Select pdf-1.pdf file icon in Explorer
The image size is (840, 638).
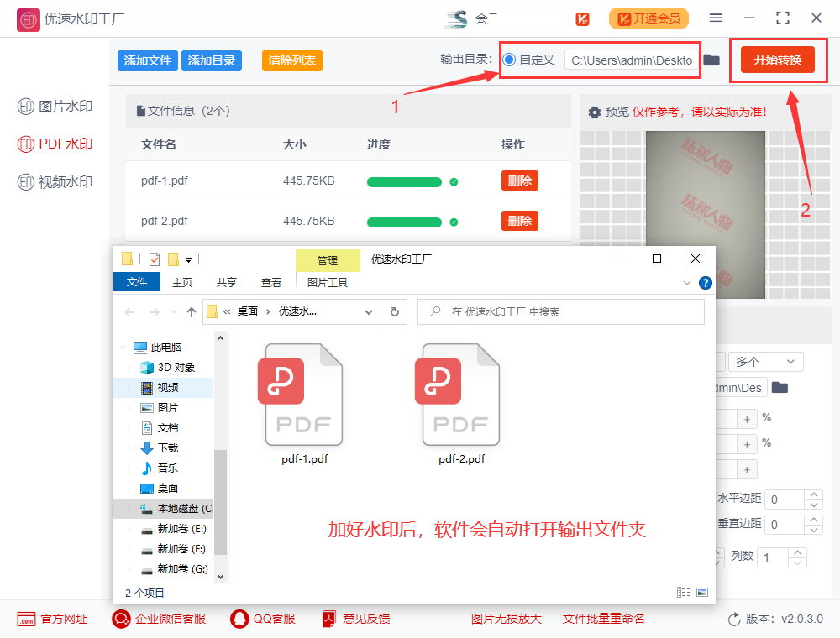coord(304,395)
